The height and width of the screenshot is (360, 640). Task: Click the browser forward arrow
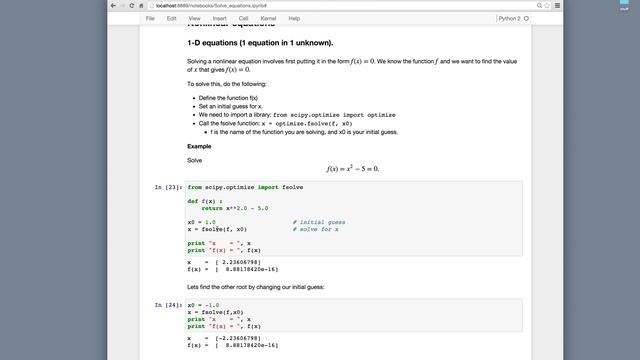click(122, 6)
